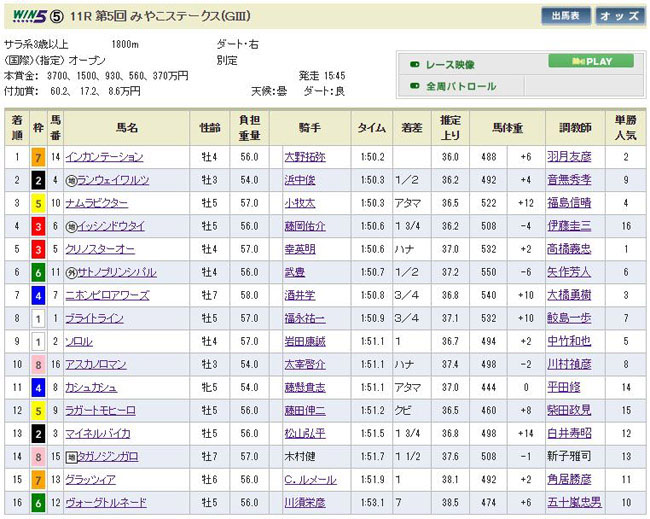Open trainer 矢作芳人 profile
Viewport: 650px width, 519px height.
569,272
